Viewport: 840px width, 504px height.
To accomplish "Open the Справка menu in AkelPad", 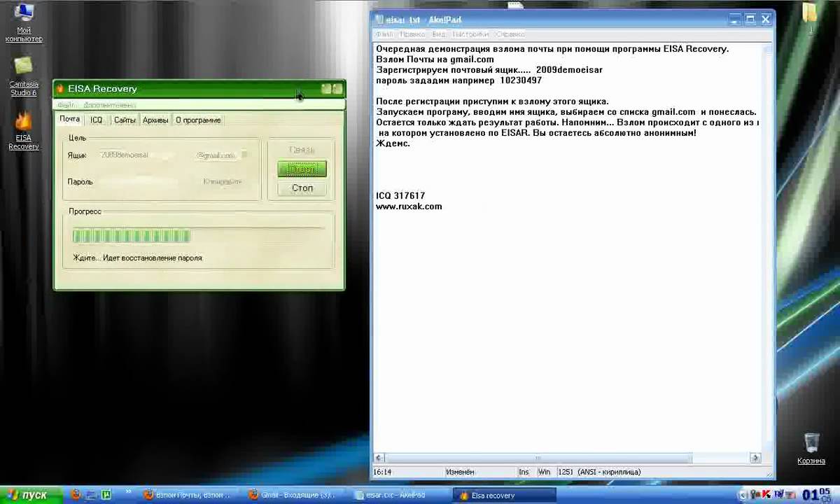I will click(510, 34).
